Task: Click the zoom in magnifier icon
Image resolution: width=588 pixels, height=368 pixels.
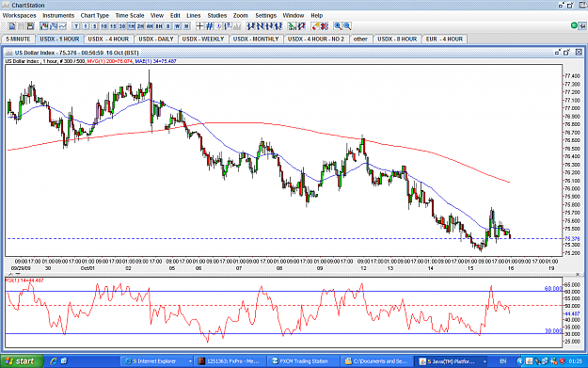Action: click(x=338, y=26)
